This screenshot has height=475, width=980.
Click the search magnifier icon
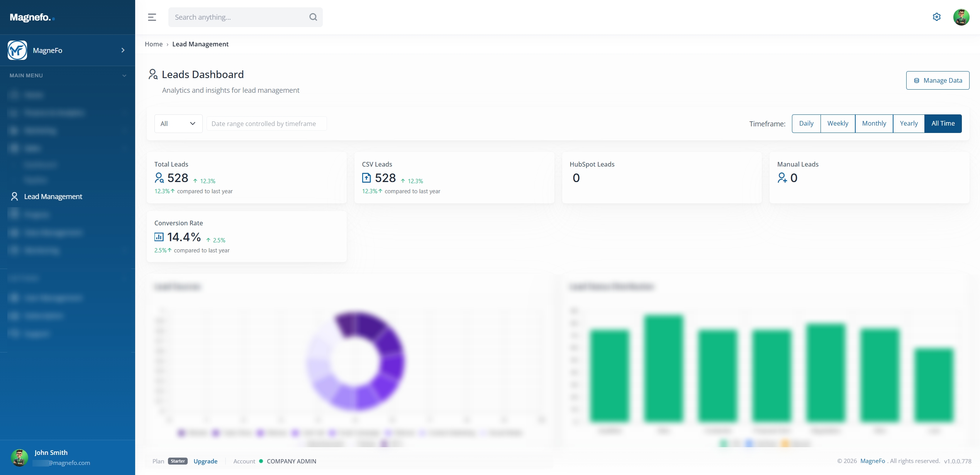313,17
